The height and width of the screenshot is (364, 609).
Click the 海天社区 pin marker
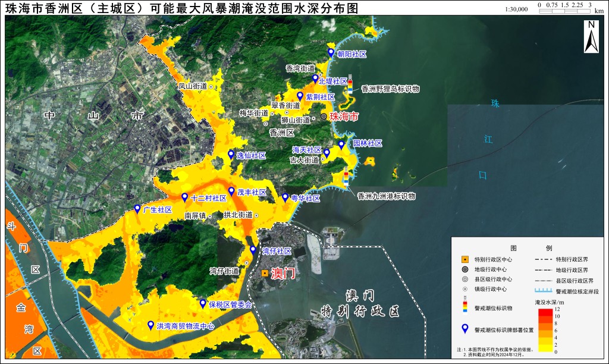327,153
